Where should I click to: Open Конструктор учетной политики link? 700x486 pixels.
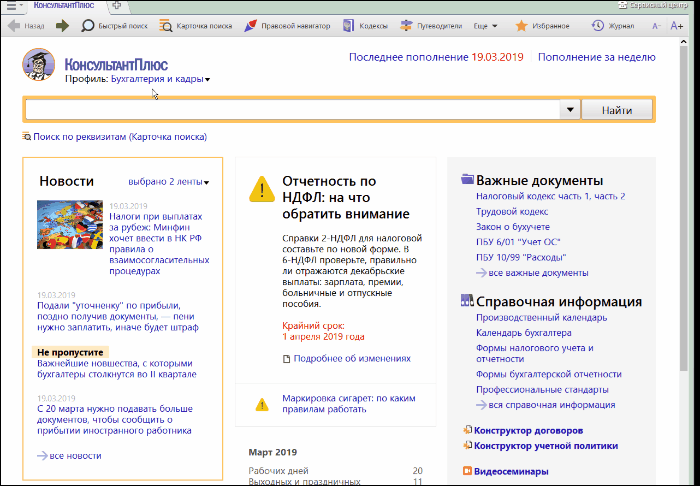pos(546,446)
